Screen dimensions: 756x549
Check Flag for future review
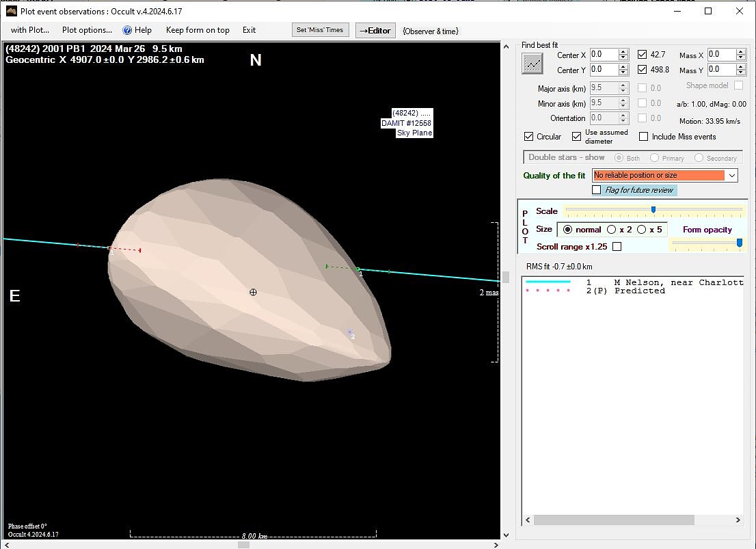[x=597, y=190]
